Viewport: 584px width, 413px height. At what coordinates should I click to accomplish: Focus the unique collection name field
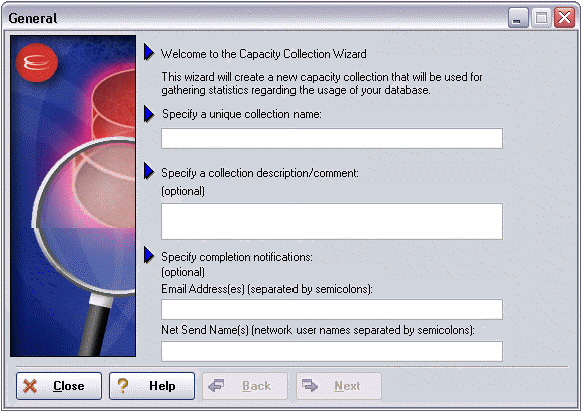coord(332,139)
